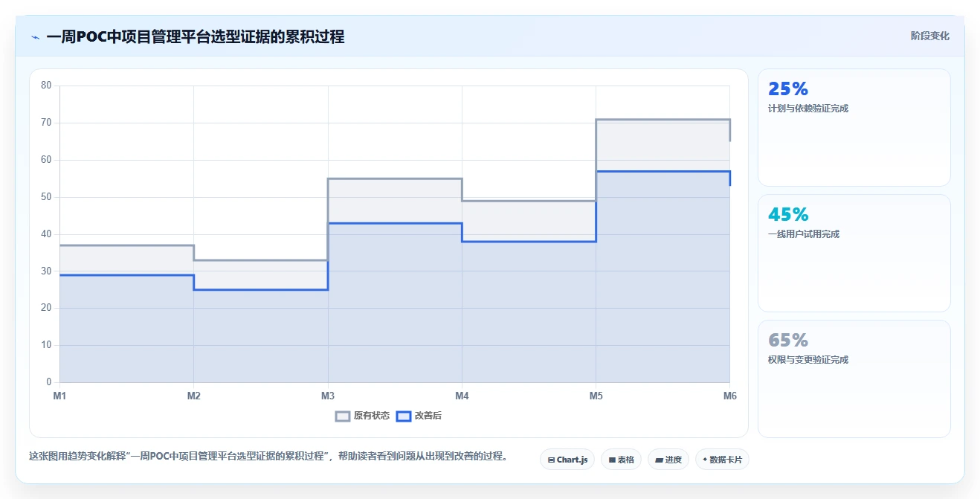Click the Chart.js tag
980x499 pixels.
coord(567,460)
